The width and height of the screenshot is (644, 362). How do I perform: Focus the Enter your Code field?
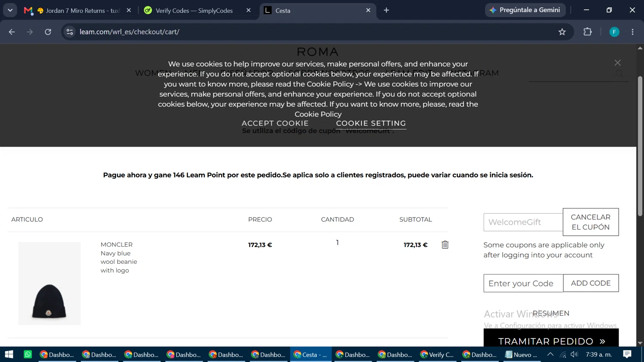tap(523, 283)
